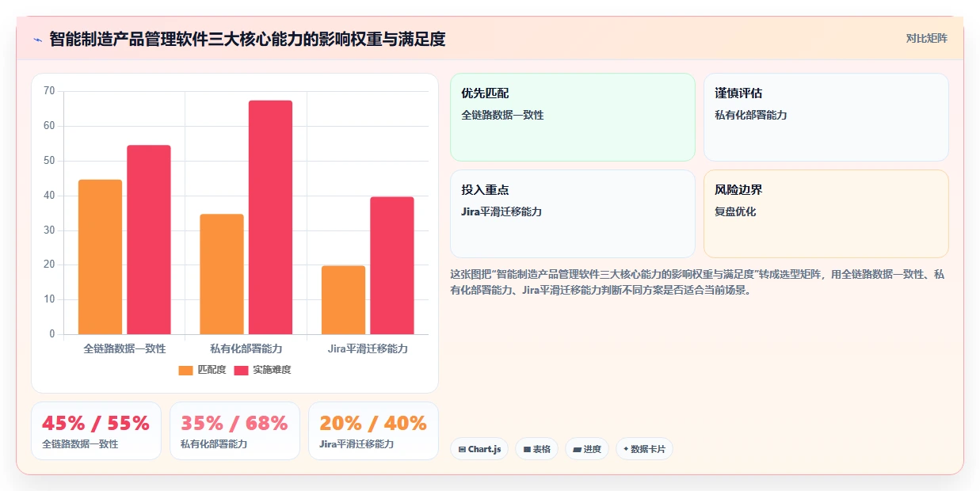Click the icon inside the 进度 tag
This screenshot has height=491, width=980.
point(577,449)
